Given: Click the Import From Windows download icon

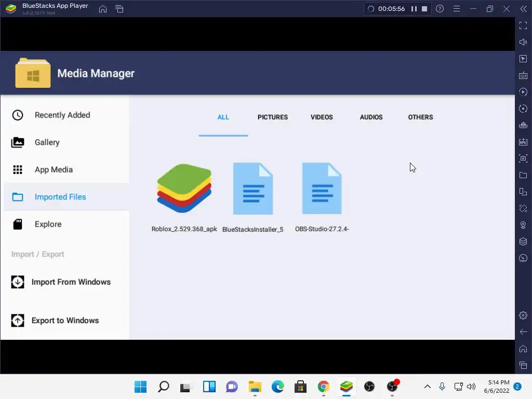Looking at the screenshot, I should pos(18,282).
